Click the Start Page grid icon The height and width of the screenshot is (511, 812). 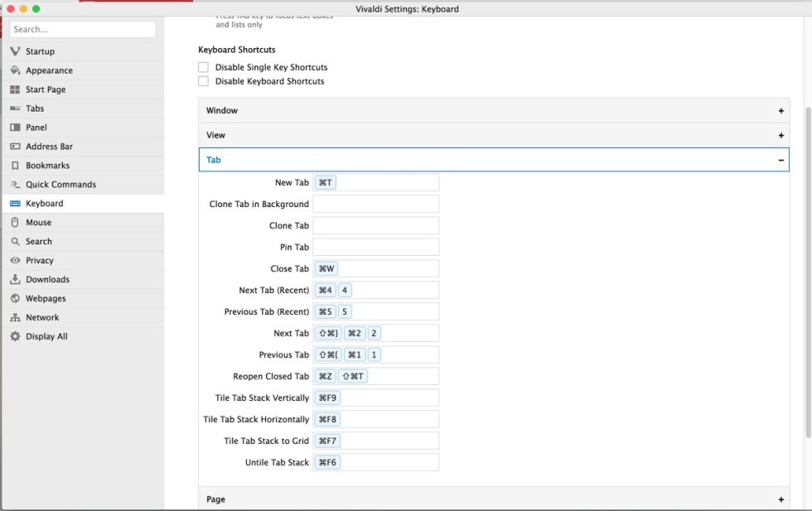click(x=15, y=89)
